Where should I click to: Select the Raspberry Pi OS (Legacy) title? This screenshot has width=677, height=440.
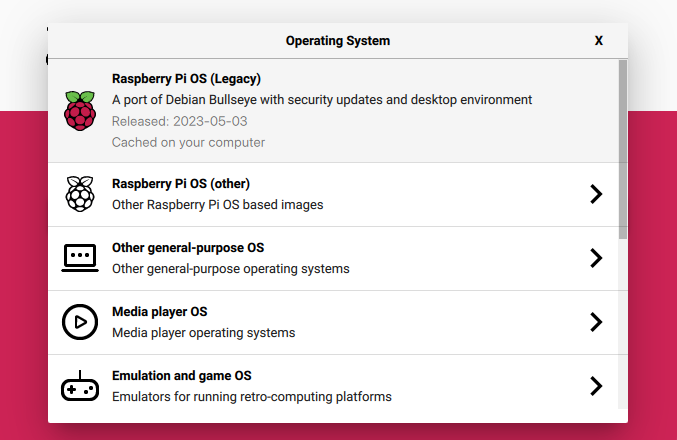187,79
